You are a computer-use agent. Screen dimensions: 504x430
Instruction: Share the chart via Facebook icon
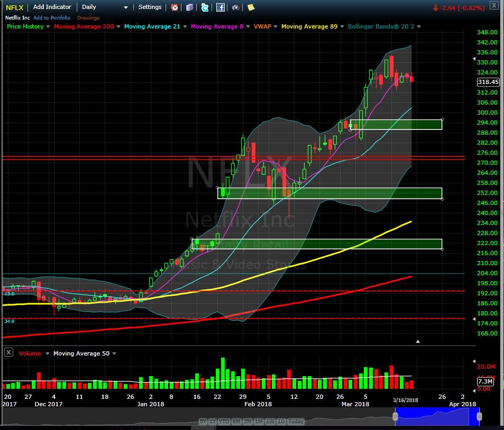[221, 7]
